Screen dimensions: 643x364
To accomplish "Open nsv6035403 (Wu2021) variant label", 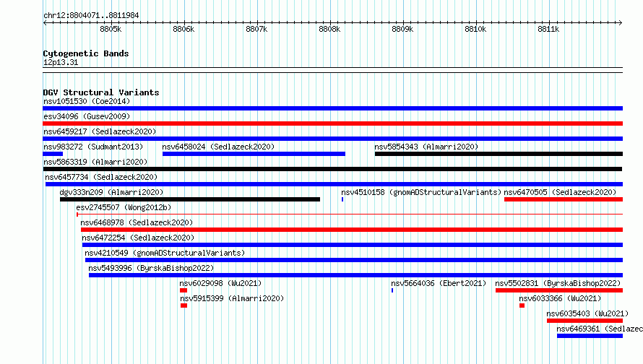I will [x=587, y=313].
